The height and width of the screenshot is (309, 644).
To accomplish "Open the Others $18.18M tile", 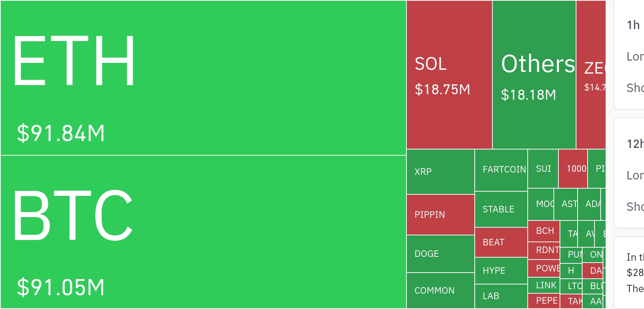I will coord(534,75).
